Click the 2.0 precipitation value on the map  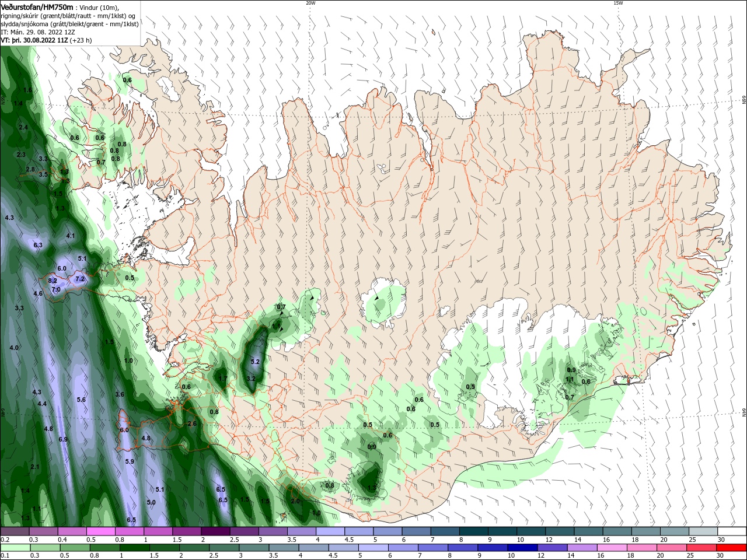pyautogui.click(x=295, y=501)
